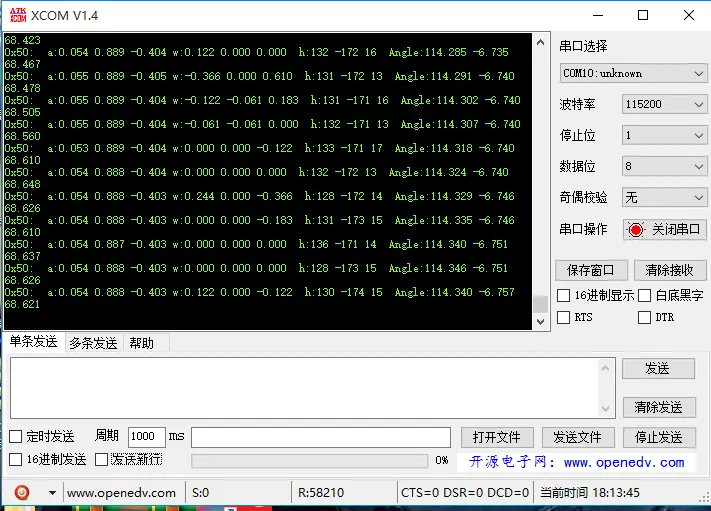Toggle the 16进制发送 checkbox
The width and height of the screenshot is (711, 511).
coord(16,459)
